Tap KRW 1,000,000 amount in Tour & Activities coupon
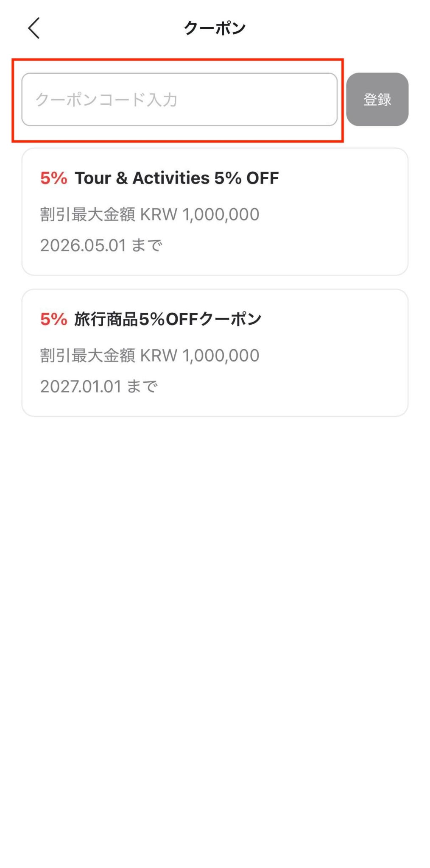430x868 pixels. 199,214
